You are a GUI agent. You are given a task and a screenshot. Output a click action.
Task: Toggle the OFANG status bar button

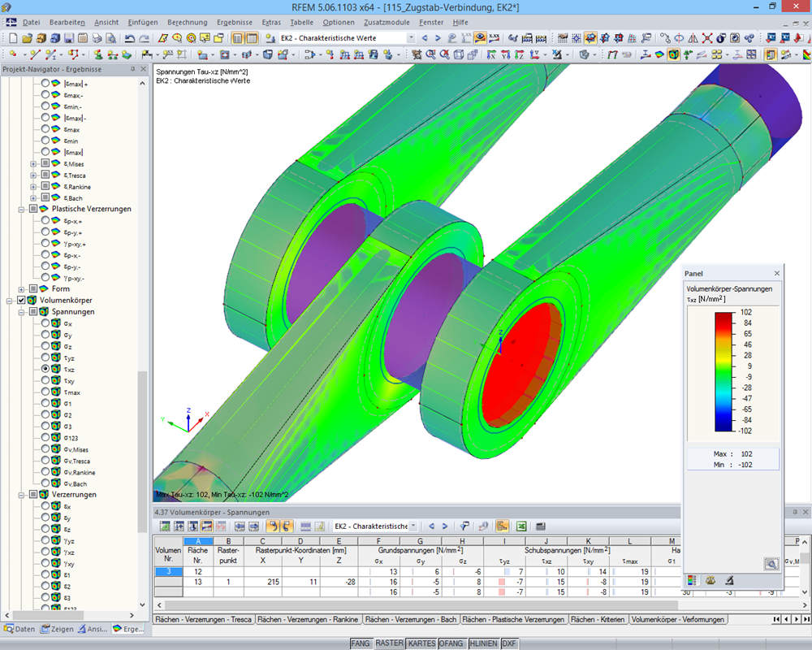[451, 643]
